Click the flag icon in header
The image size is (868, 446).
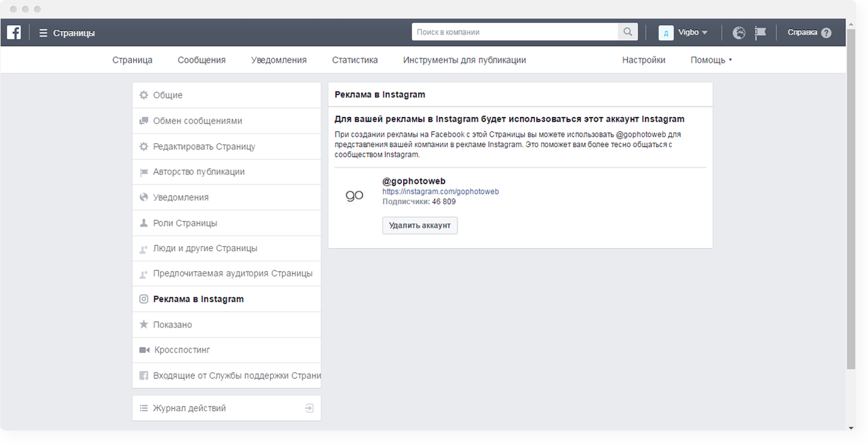[760, 33]
